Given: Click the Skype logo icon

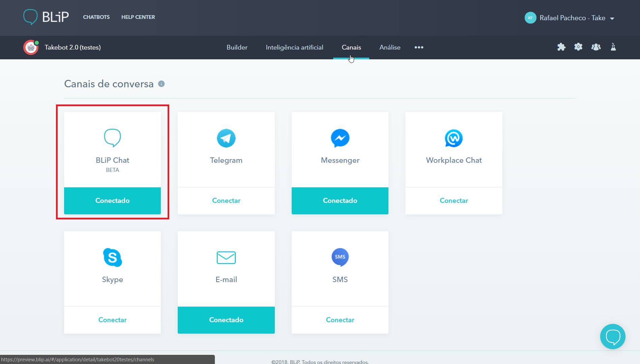Looking at the screenshot, I should click(112, 257).
